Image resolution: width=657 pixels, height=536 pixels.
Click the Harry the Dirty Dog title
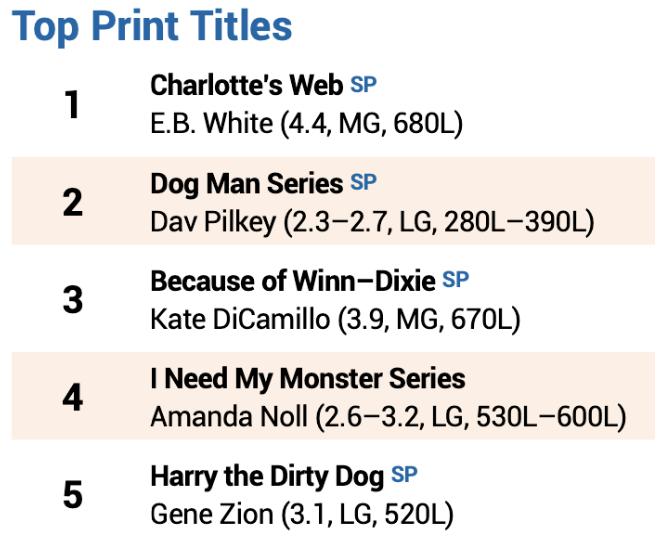pyautogui.click(x=267, y=476)
